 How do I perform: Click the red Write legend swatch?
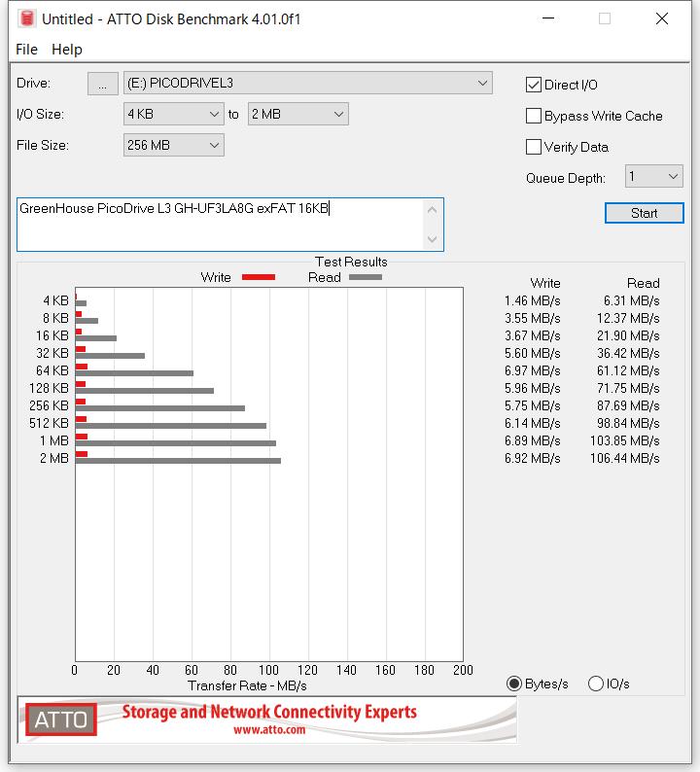(259, 277)
